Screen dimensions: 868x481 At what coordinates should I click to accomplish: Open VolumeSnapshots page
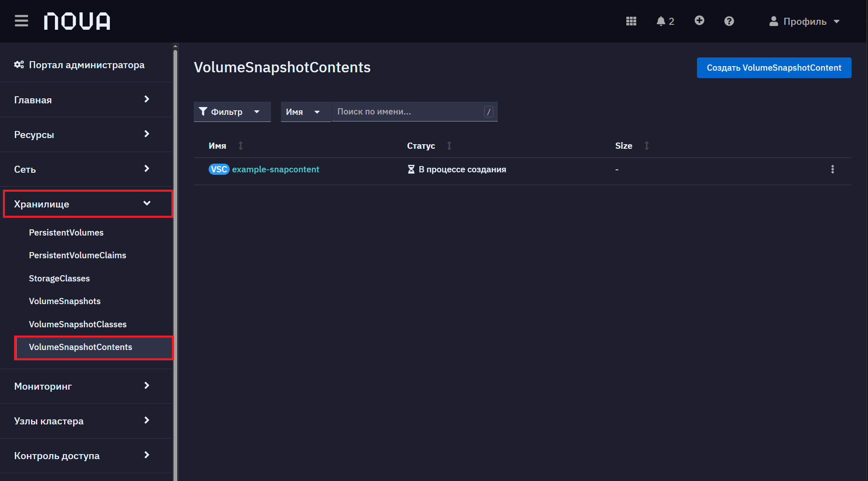click(64, 301)
